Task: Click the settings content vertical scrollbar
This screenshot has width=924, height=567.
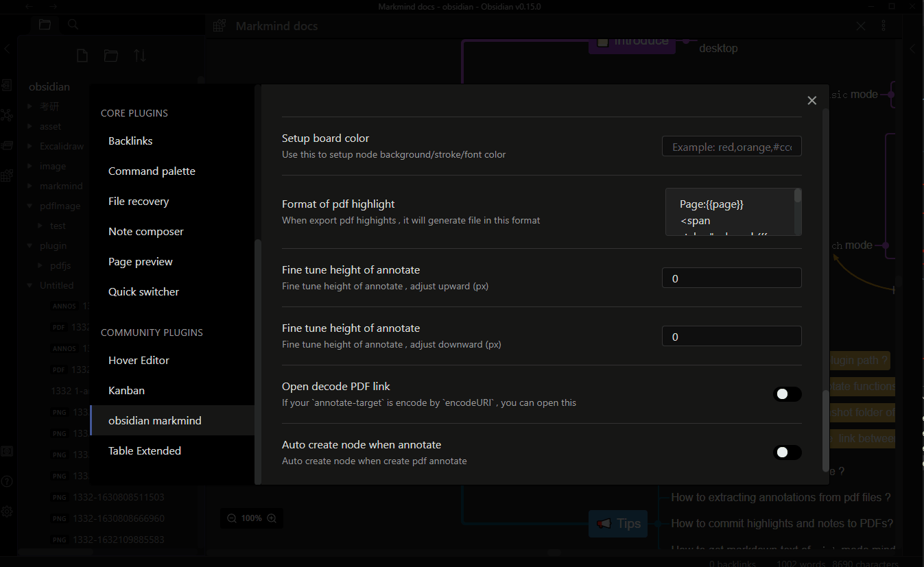Action: tap(825, 431)
